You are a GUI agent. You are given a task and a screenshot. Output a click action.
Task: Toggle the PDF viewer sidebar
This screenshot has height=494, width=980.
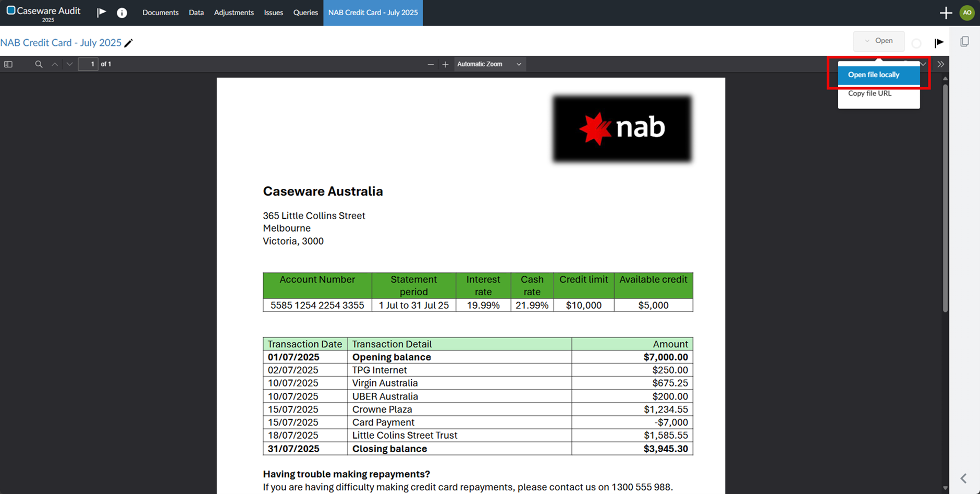pyautogui.click(x=8, y=64)
